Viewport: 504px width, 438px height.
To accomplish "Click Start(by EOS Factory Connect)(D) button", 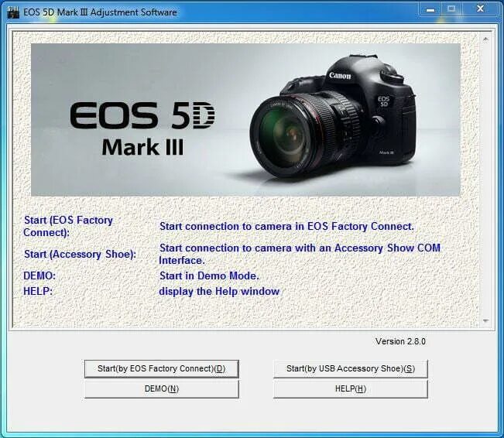I will 161,368.
